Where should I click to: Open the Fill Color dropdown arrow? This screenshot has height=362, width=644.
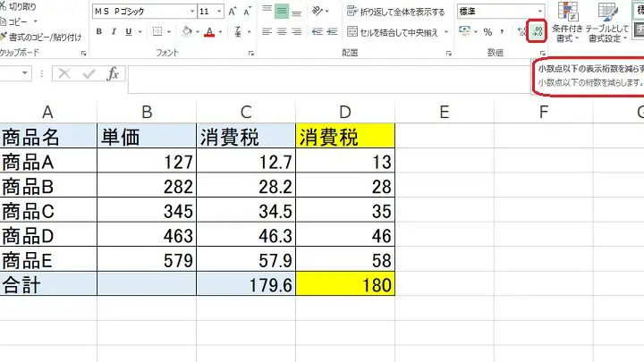[198, 31]
